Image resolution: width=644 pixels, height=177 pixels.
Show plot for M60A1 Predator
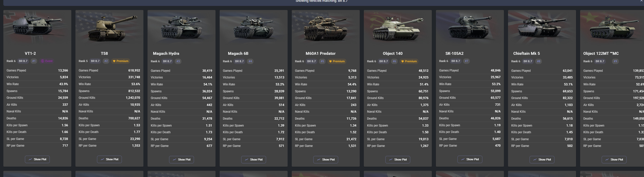pos(326,160)
